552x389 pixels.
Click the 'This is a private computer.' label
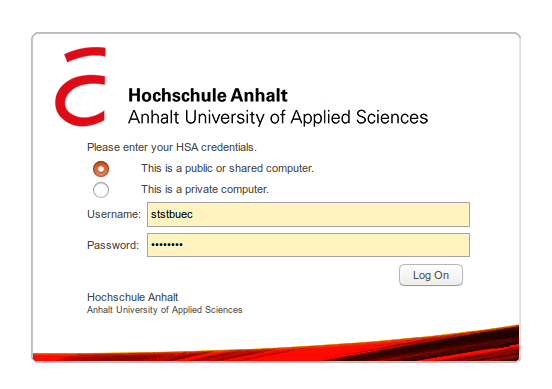[205, 189]
